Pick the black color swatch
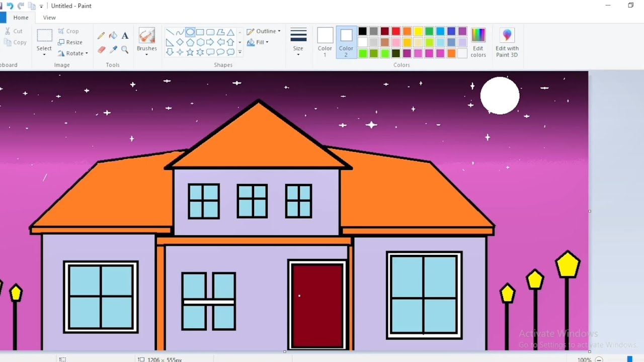The image size is (644, 362). [362, 31]
